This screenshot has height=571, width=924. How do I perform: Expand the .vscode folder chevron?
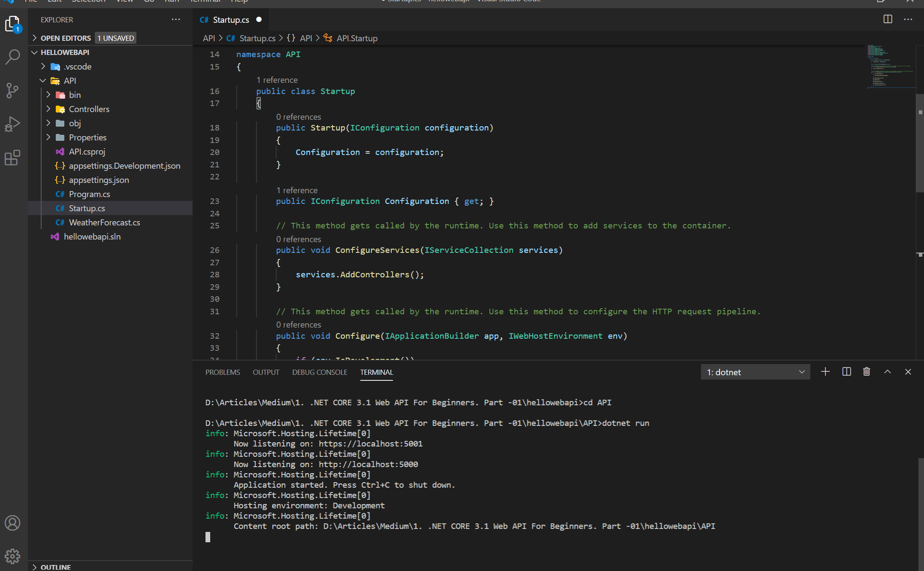click(43, 67)
